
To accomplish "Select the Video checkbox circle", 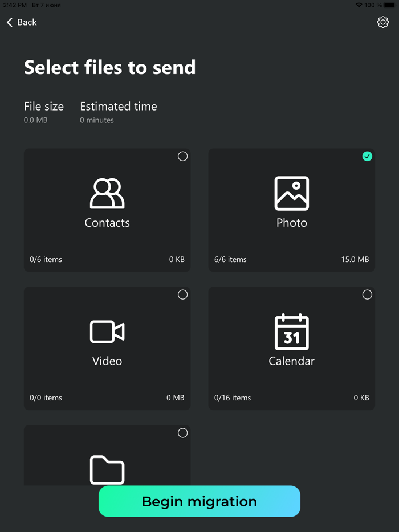I will (183, 294).
